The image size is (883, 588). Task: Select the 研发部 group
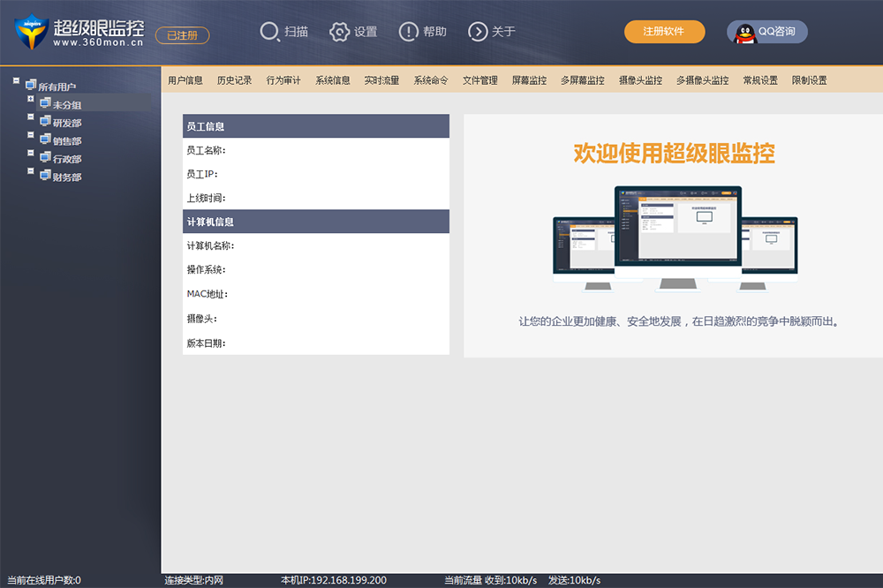[x=67, y=123]
